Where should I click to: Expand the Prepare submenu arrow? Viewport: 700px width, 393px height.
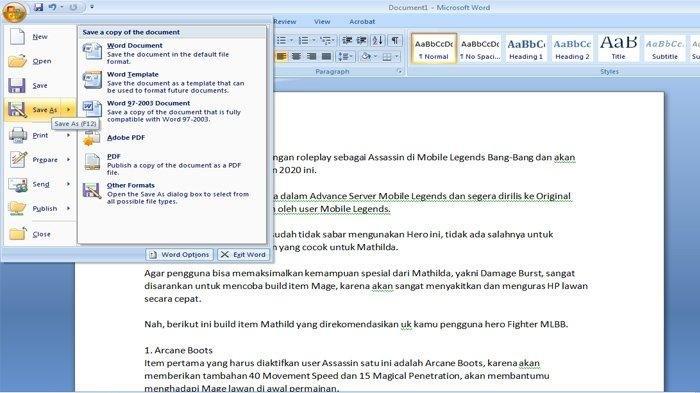[x=69, y=159]
